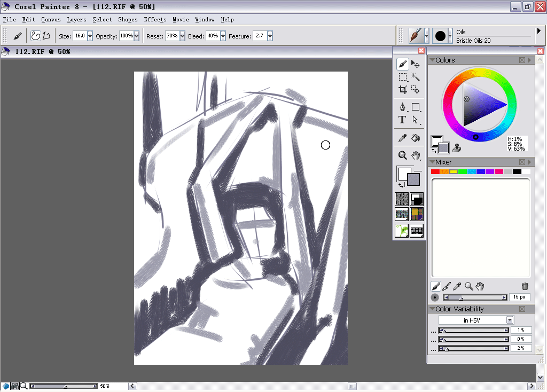Screen dimensions: 547x392
Task: Pick the red swatch in Mixer
Action: click(435, 171)
